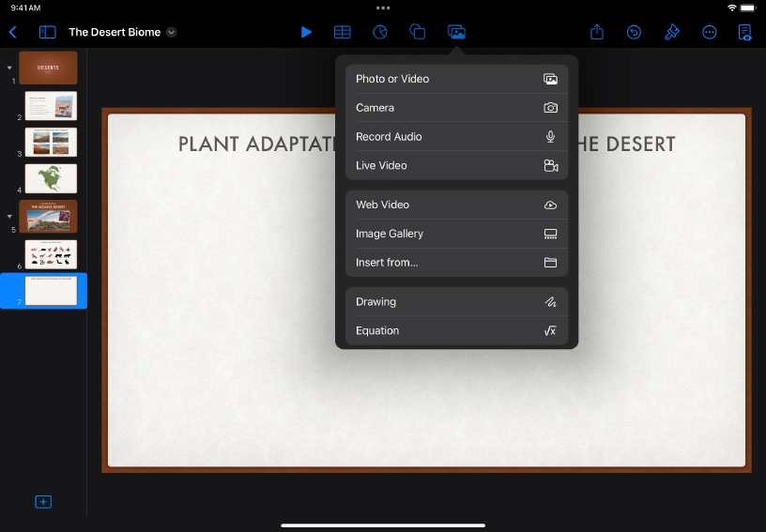Select the North America map slide thumbnail

coord(51,178)
